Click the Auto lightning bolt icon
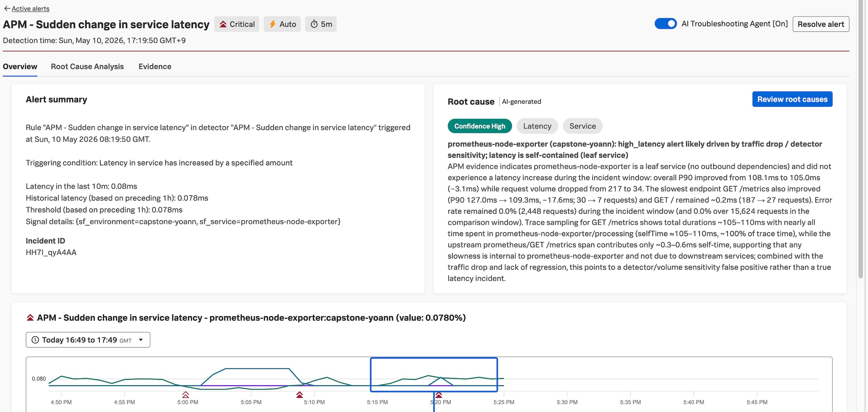The width and height of the screenshot is (868, 412). [x=273, y=24]
